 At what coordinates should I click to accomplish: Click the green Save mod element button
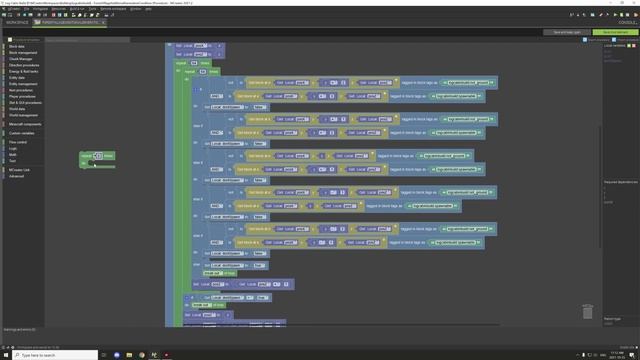615,32
